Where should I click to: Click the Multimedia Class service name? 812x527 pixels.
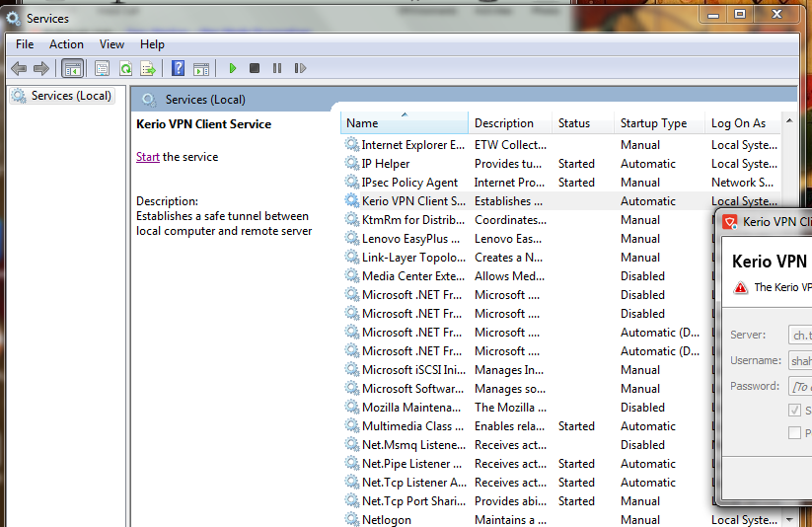[x=412, y=426]
